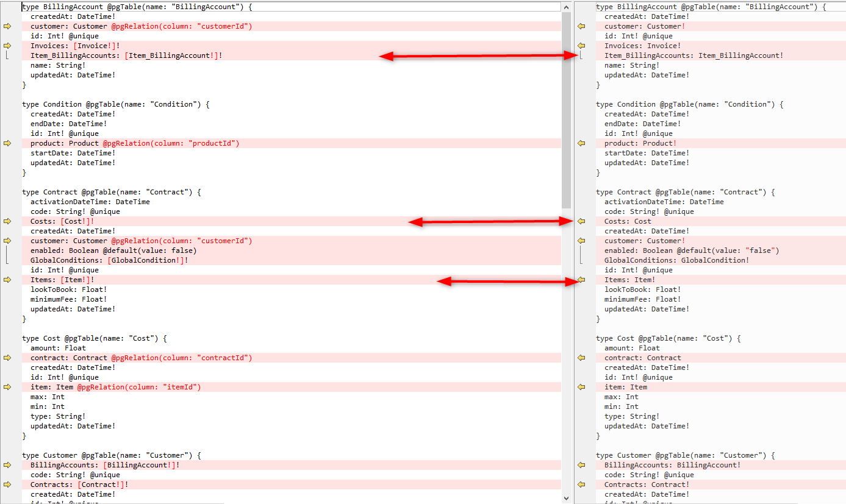
Task: Click the left-pointing arrow beside "Invoices: Invoice!" in right pane
Action: click(581, 45)
